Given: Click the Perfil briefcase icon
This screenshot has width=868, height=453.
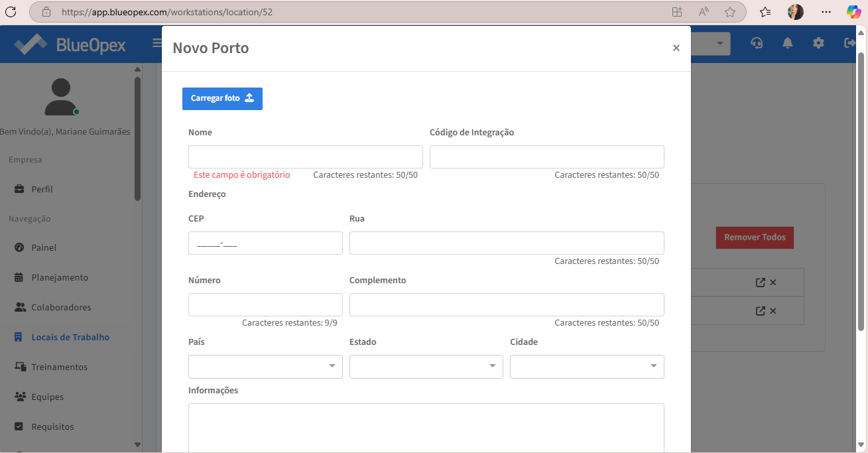Looking at the screenshot, I should tap(19, 189).
